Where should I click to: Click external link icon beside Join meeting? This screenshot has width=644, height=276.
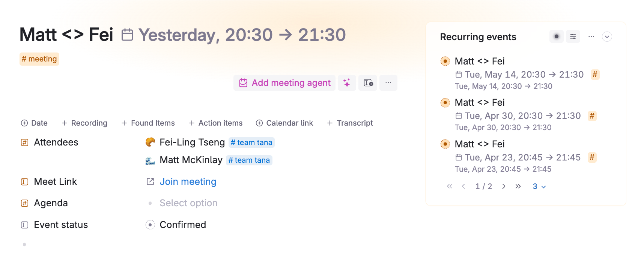(x=150, y=181)
